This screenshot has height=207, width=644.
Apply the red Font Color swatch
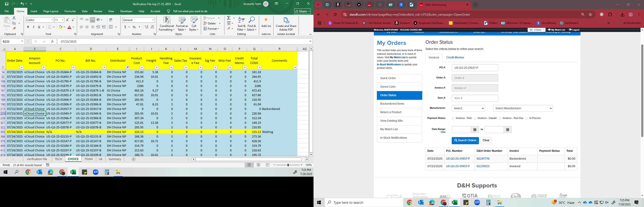coord(69,27)
